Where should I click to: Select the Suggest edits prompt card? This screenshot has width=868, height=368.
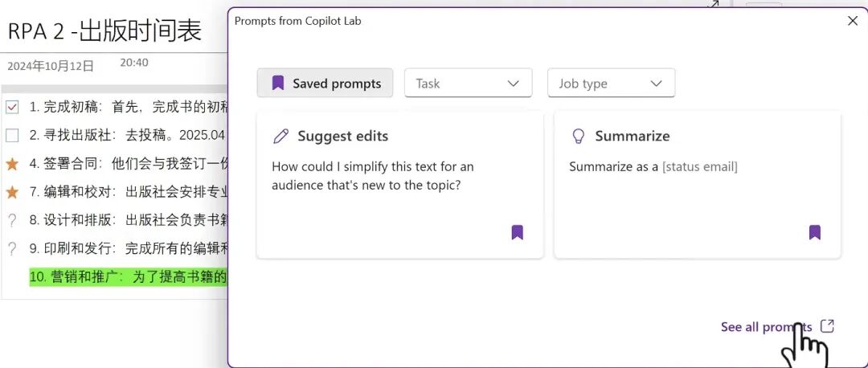399,185
